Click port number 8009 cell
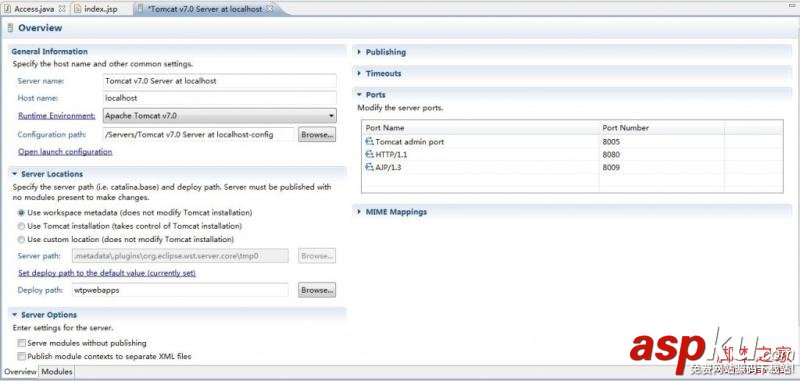The image size is (800, 381). click(662, 167)
